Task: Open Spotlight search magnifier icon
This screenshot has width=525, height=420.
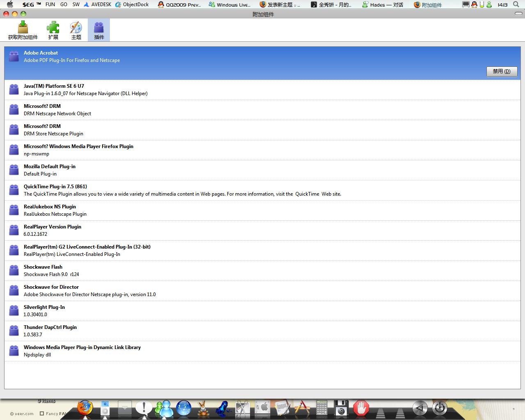Action: 516,5
